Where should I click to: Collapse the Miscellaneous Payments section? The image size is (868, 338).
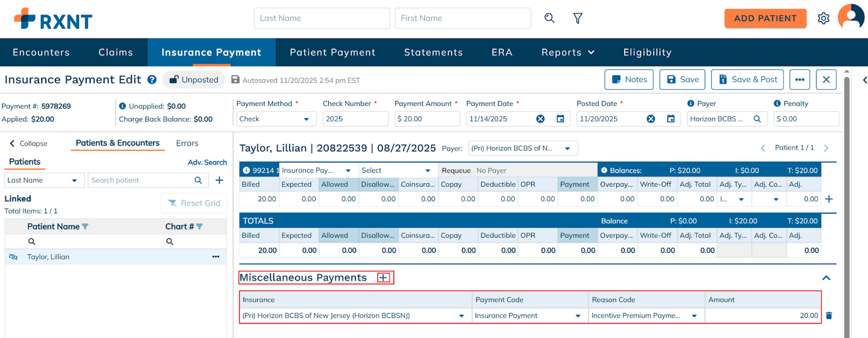[826, 278]
